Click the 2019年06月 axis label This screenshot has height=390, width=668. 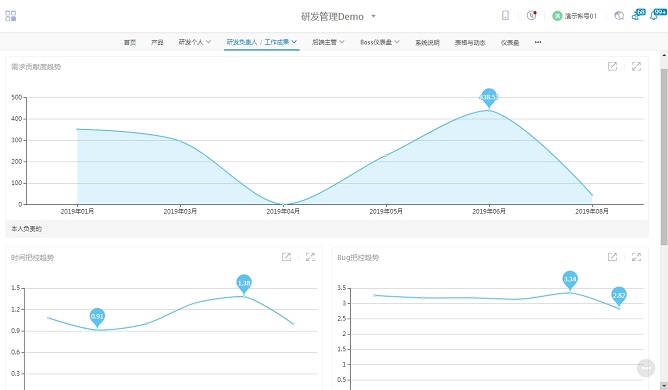pos(489,211)
